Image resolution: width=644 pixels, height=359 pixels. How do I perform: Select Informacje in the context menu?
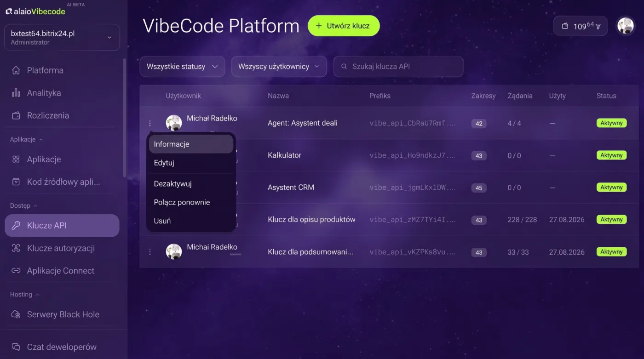tap(191, 144)
